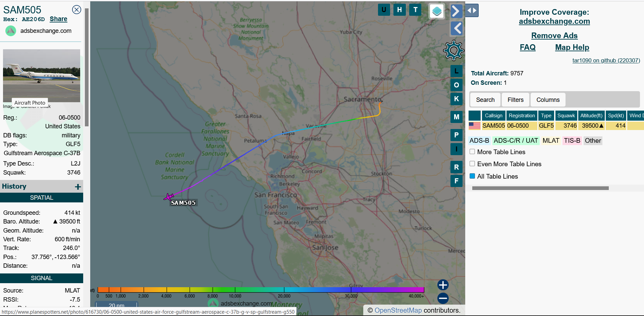Click the GLF5 type table cell
This screenshot has height=316, width=644.
tap(546, 126)
